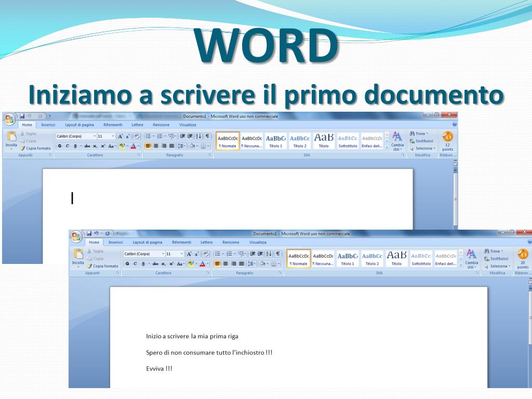
Task: Click Grow Font icon in blank-document Word window
Action: [120, 137]
